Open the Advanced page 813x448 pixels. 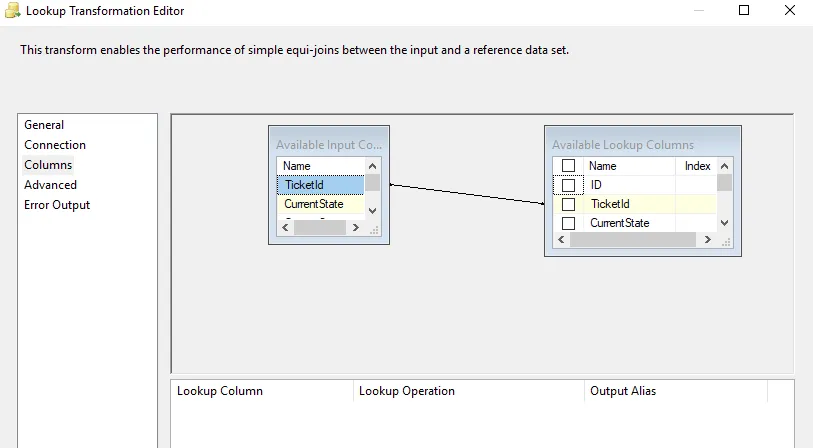click(50, 185)
